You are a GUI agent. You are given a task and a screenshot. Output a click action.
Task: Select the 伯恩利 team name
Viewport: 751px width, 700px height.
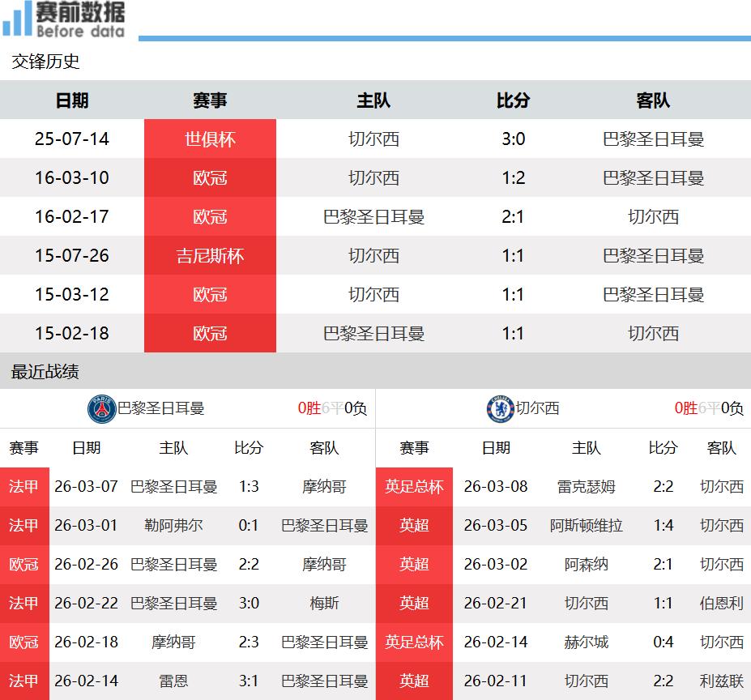pyautogui.click(x=721, y=604)
